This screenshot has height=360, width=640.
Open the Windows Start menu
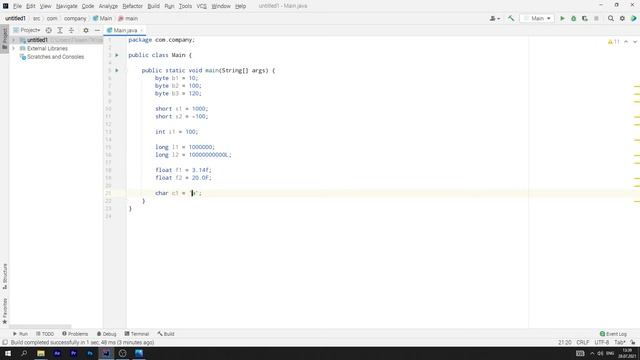8,353
